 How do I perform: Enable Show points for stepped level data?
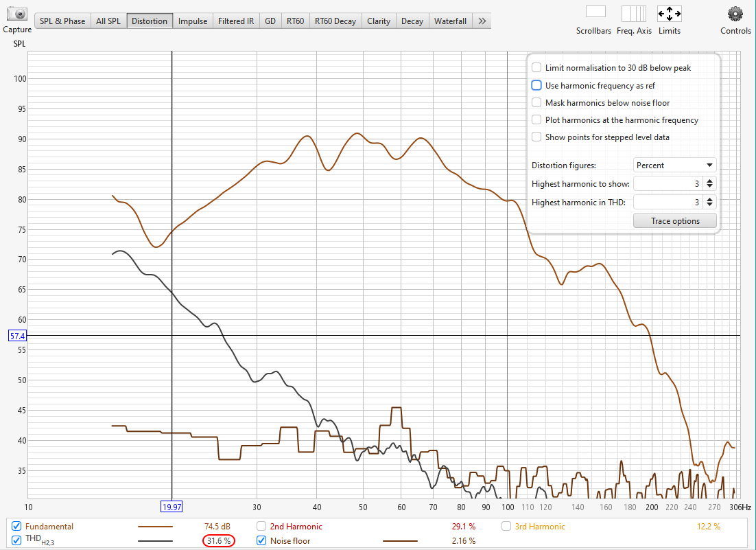tap(536, 137)
